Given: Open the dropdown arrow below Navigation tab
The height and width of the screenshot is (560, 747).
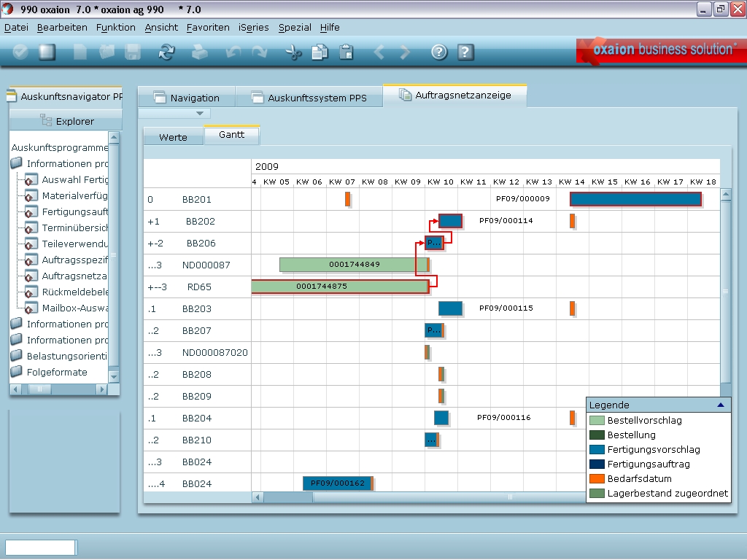Looking at the screenshot, I should pyautogui.click(x=199, y=114).
